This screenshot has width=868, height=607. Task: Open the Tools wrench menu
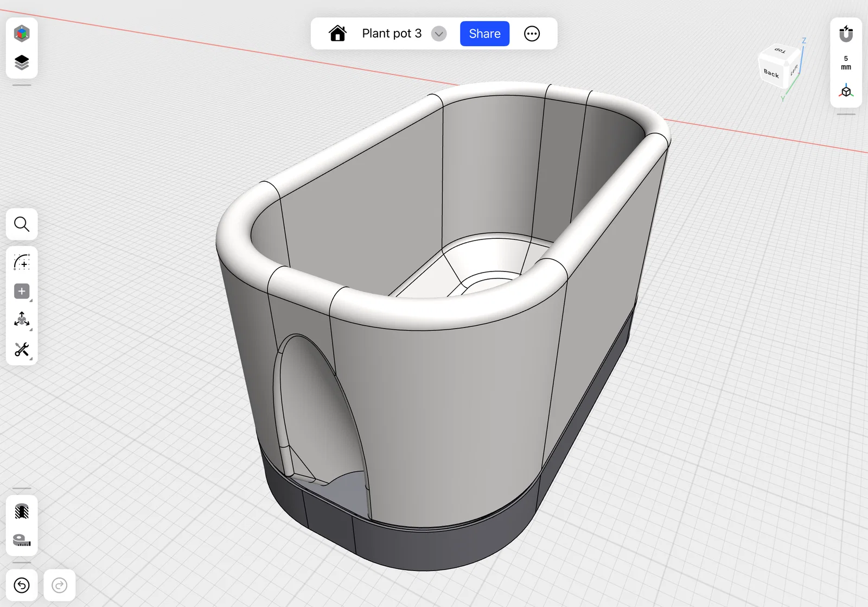pos(22,349)
